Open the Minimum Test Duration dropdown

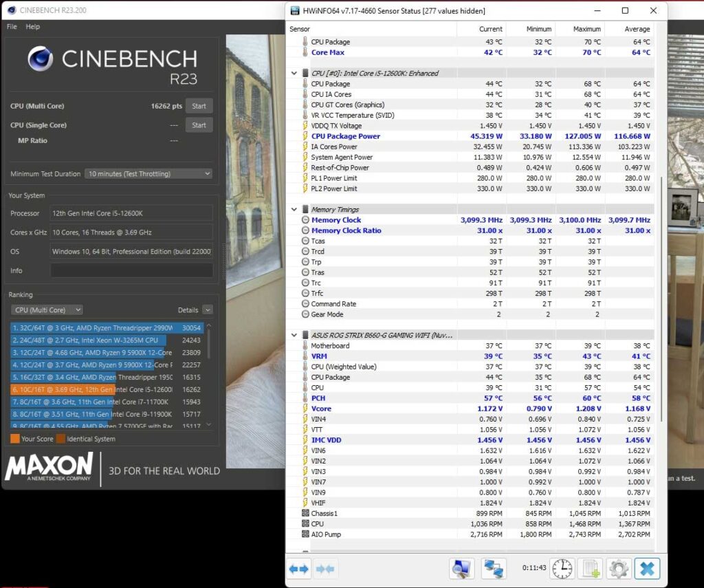(x=148, y=174)
